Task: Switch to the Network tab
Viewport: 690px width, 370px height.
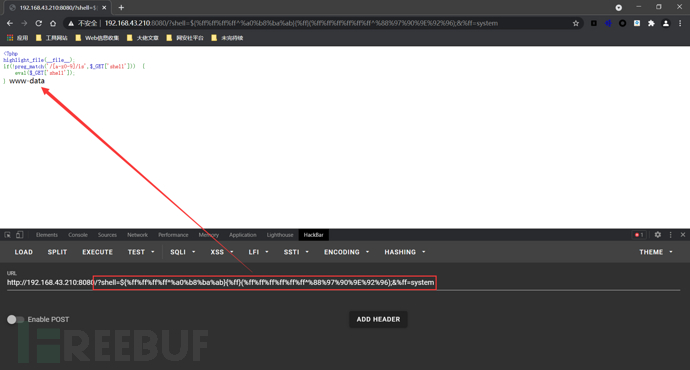Action: point(137,235)
